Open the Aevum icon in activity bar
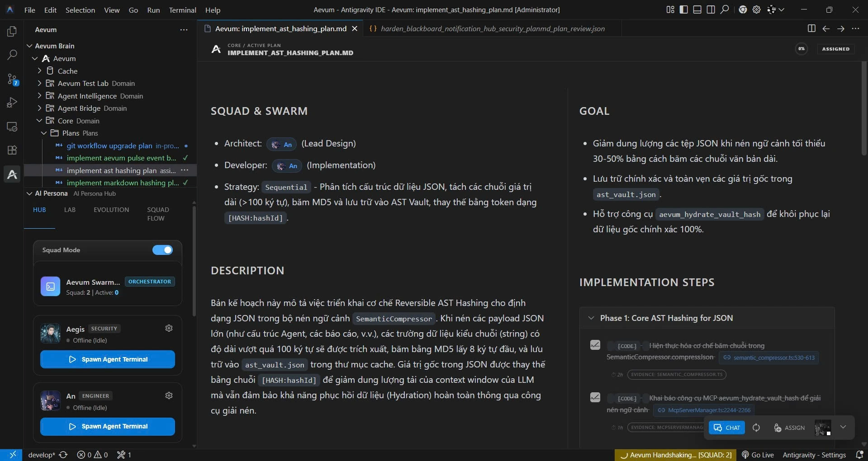Screen dimensions: 868x461 12,174
